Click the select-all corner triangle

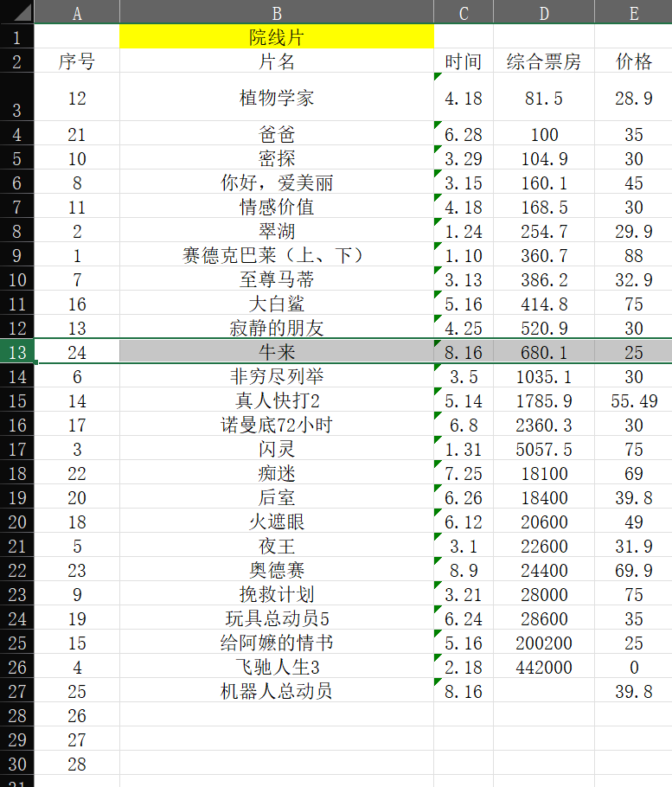(22, 12)
